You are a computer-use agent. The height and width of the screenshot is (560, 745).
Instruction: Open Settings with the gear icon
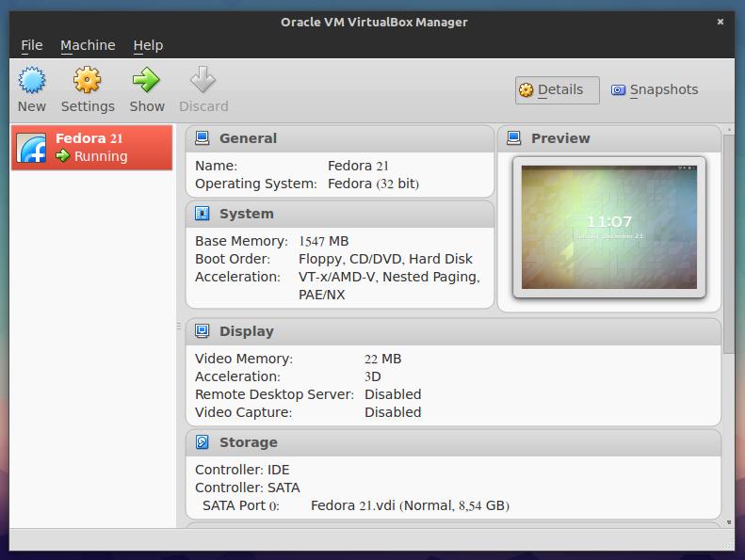coord(88,80)
